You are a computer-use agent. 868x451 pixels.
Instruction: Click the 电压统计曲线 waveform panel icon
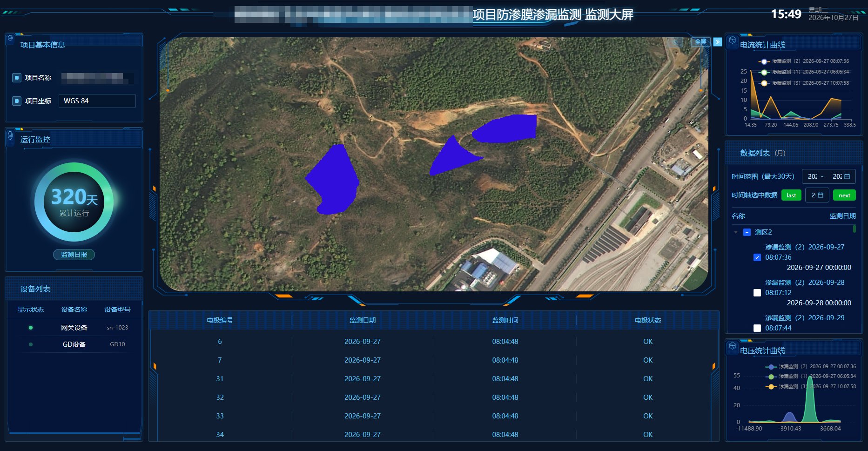click(x=733, y=346)
